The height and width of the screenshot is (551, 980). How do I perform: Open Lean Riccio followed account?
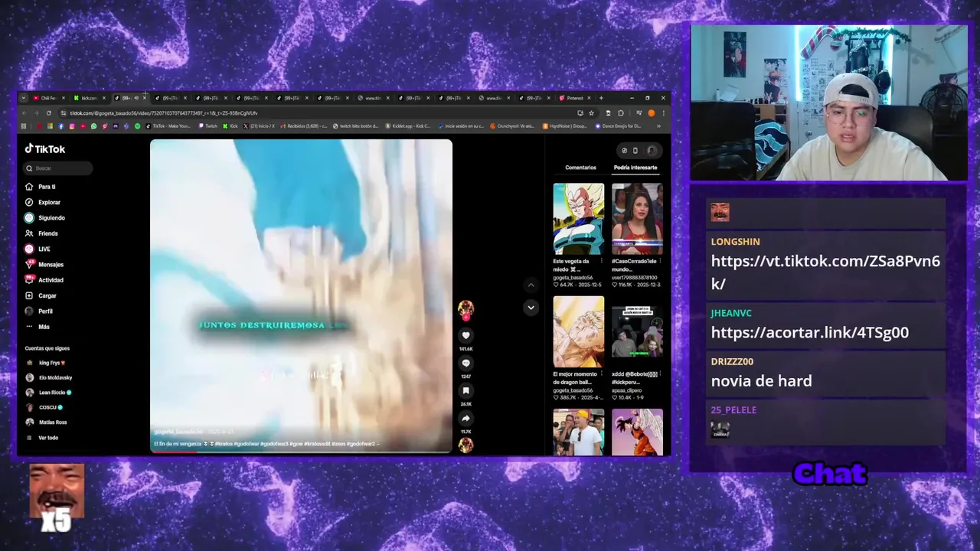click(x=49, y=393)
